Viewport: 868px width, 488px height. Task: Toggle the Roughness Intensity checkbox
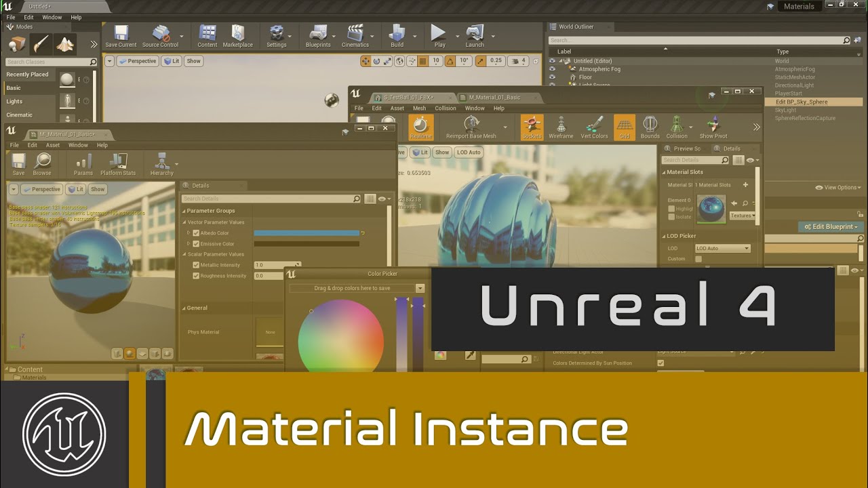196,276
